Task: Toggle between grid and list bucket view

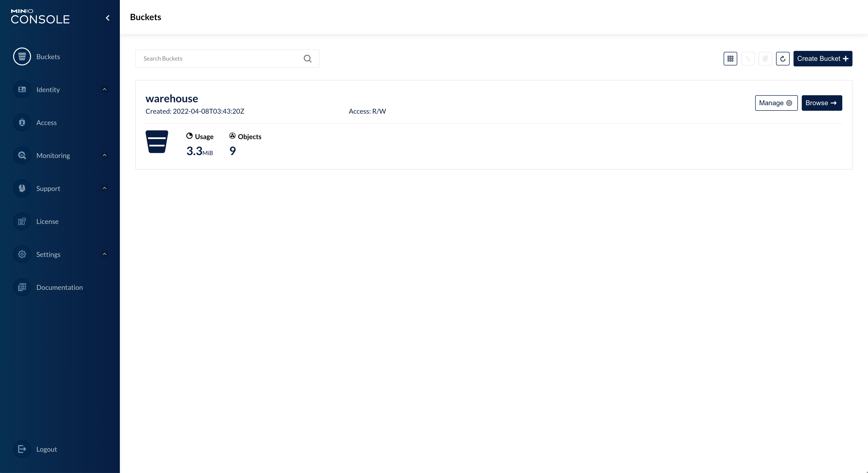Action: point(730,59)
